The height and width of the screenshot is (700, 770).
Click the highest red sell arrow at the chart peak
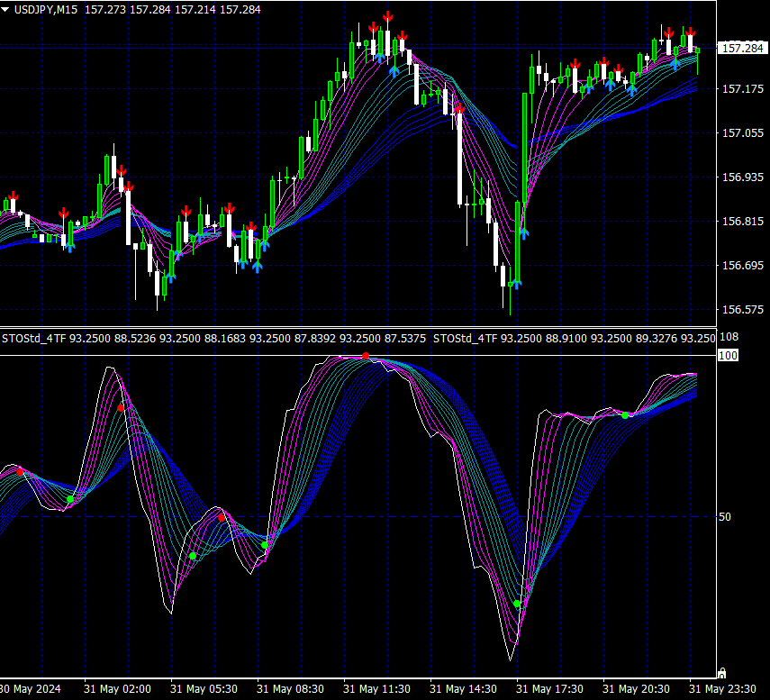point(388,16)
